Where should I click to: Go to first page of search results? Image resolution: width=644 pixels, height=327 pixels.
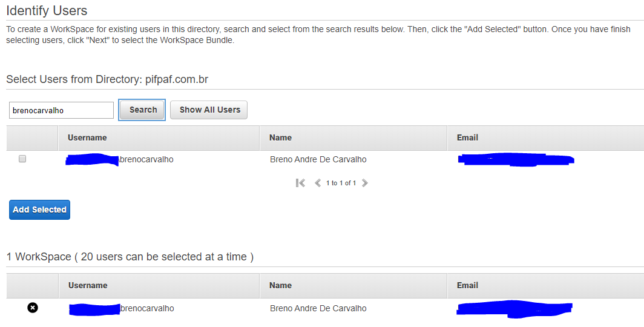[300, 183]
